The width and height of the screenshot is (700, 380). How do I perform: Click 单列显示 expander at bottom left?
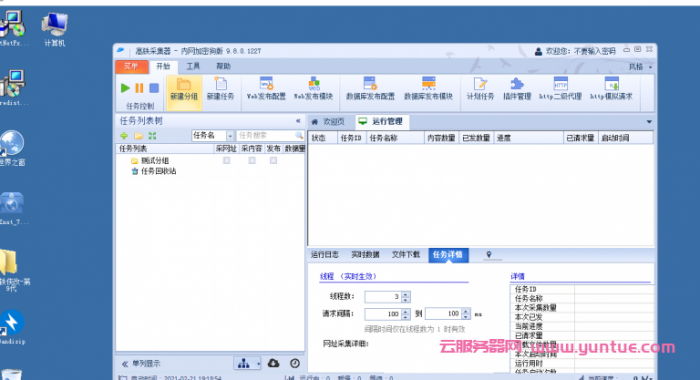coord(142,363)
